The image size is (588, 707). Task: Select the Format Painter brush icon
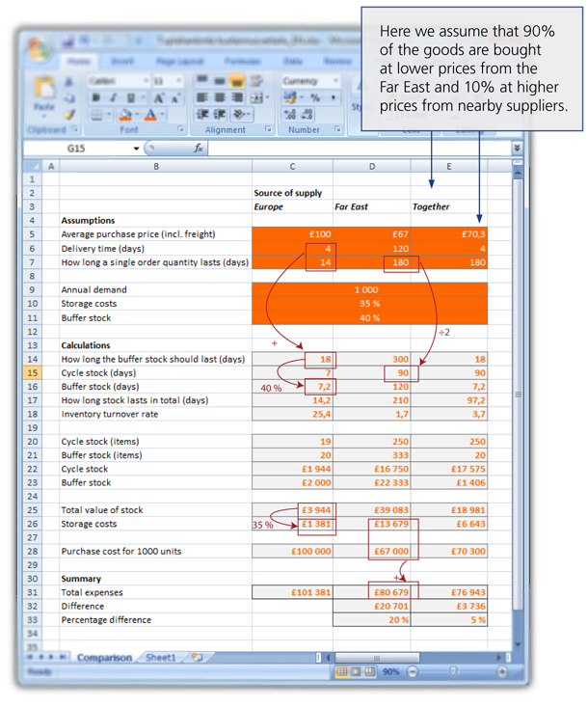[69, 115]
